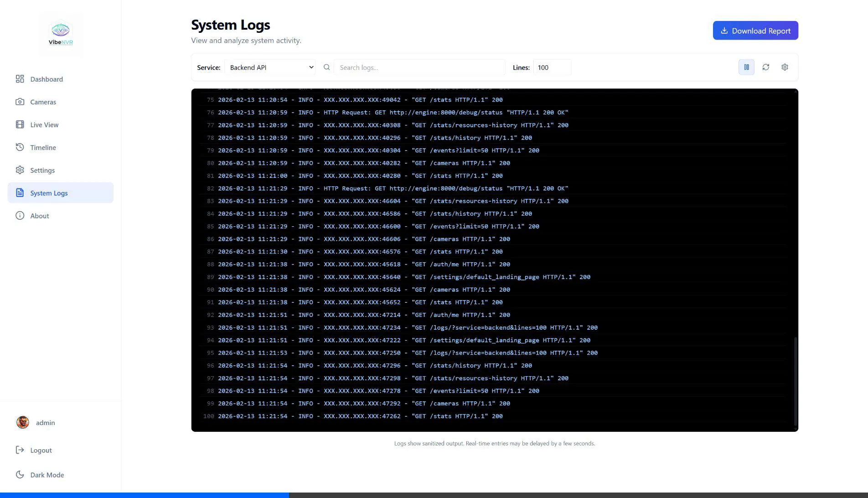Open log display settings via the gear icon
The height and width of the screenshot is (498, 868).
coord(785,67)
